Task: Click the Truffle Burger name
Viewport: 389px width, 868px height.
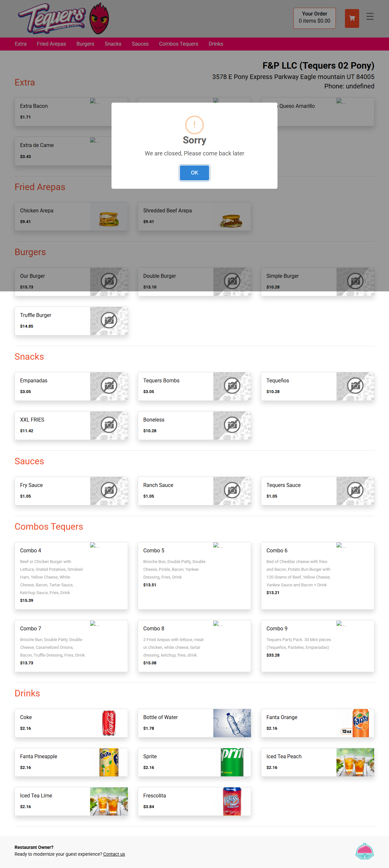Action: click(35, 315)
